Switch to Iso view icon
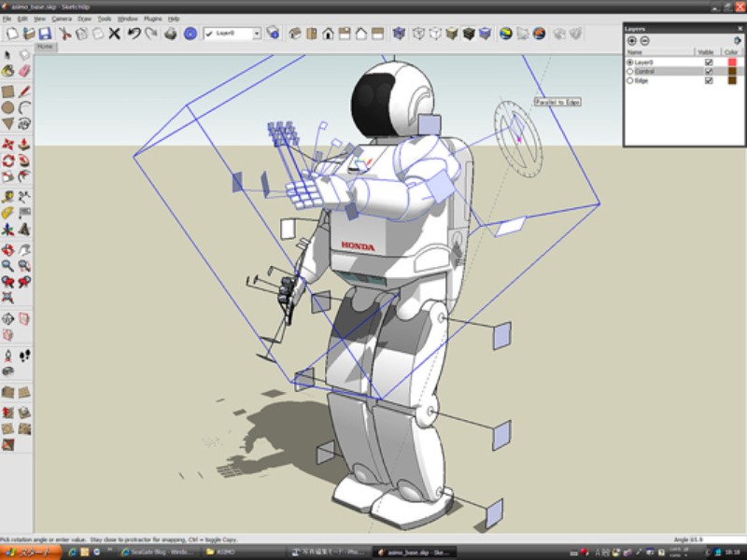Image resolution: width=747 pixels, height=560 pixels. tap(294, 34)
